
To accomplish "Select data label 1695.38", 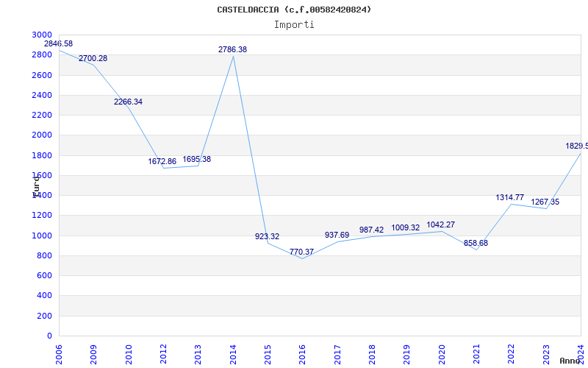I will [x=196, y=159].
